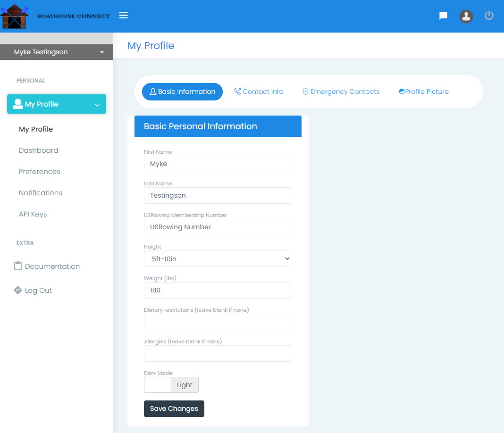504x433 pixels.
Task: Open the Profile Picture tab
Action: [x=423, y=92]
